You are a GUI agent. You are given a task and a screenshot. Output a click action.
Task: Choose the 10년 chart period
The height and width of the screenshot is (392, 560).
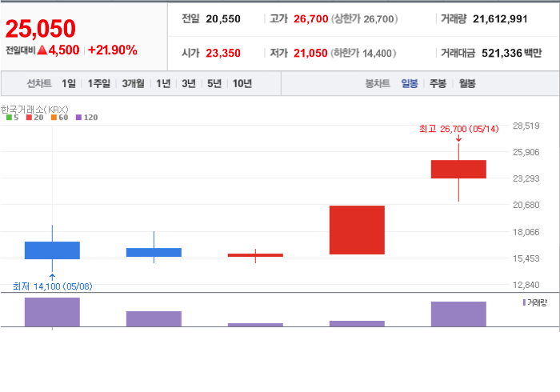coord(242,84)
